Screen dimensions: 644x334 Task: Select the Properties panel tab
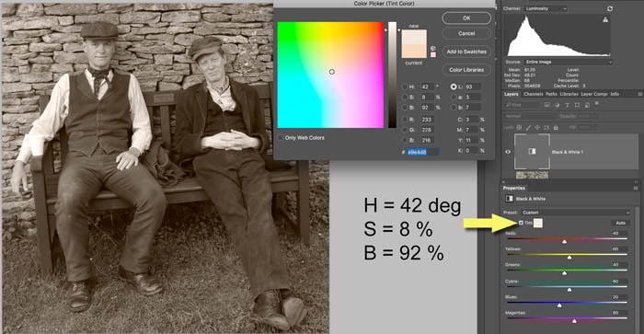[514, 188]
